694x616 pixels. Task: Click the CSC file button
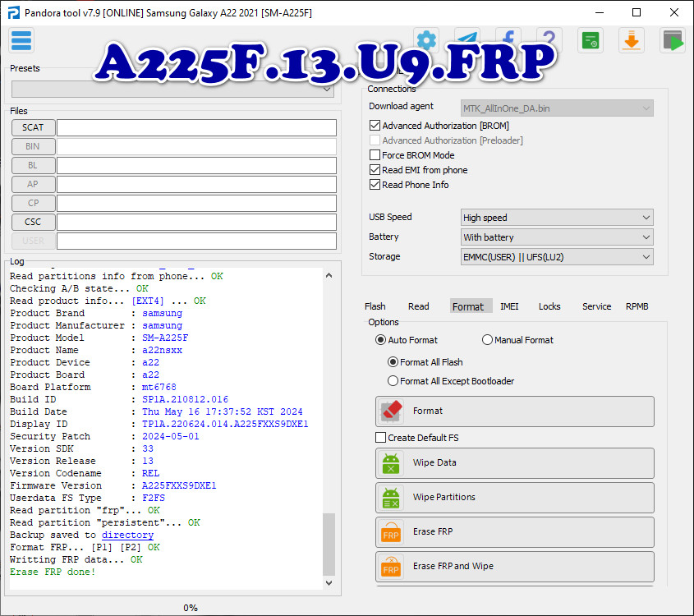click(x=33, y=222)
